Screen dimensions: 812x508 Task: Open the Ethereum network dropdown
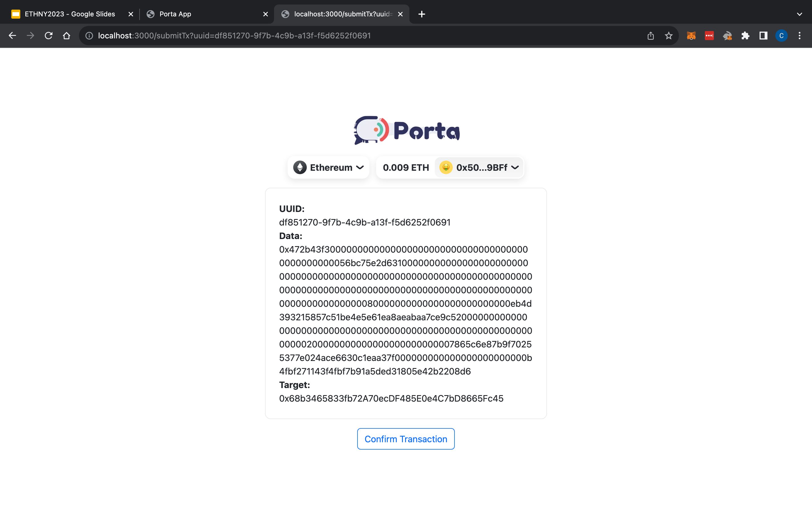pyautogui.click(x=328, y=167)
